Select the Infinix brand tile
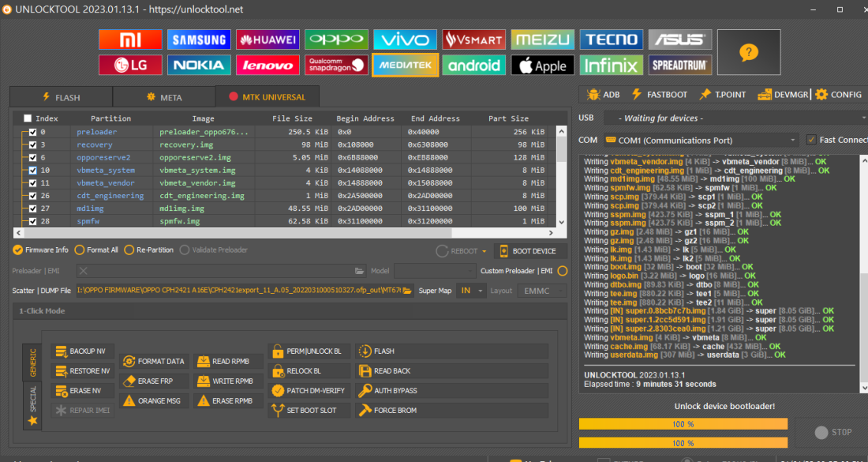868x462 pixels. click(611, 65)
